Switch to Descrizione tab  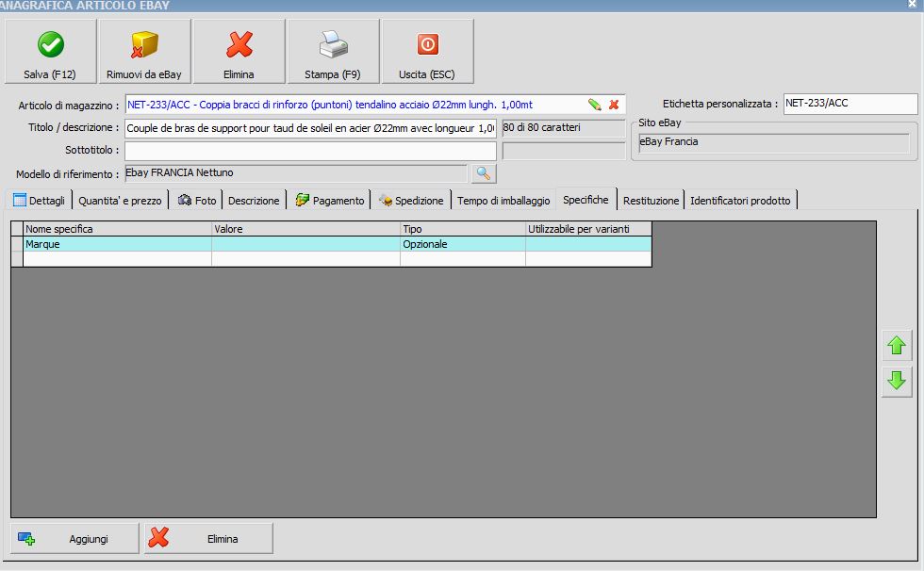(x=254, y=201)
